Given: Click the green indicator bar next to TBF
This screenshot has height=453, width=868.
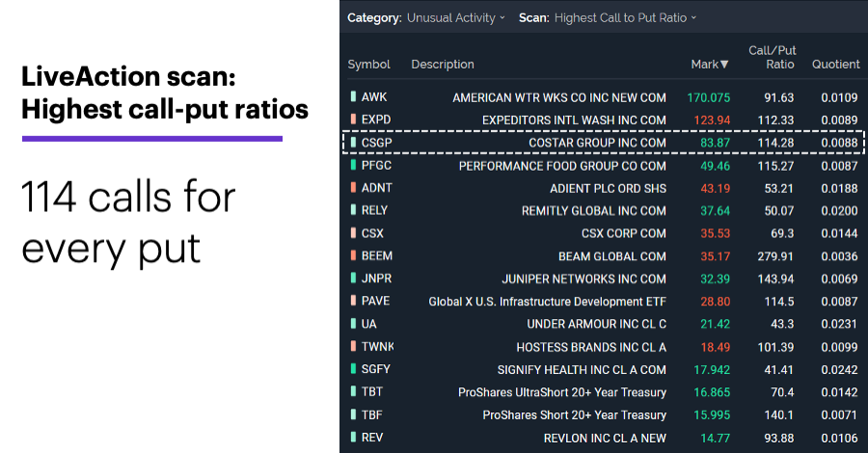Looking at the screenshot, I should point(353,414).
